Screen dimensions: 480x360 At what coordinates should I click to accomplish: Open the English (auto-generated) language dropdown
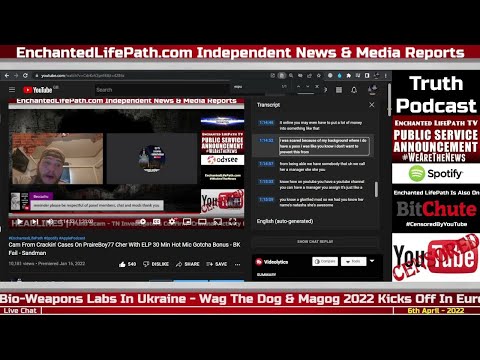pos(285,221)
